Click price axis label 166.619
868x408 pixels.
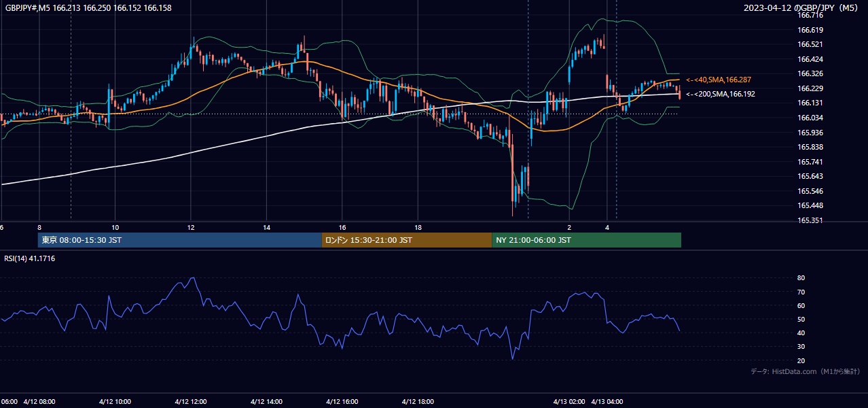click(x=810, y=30)
